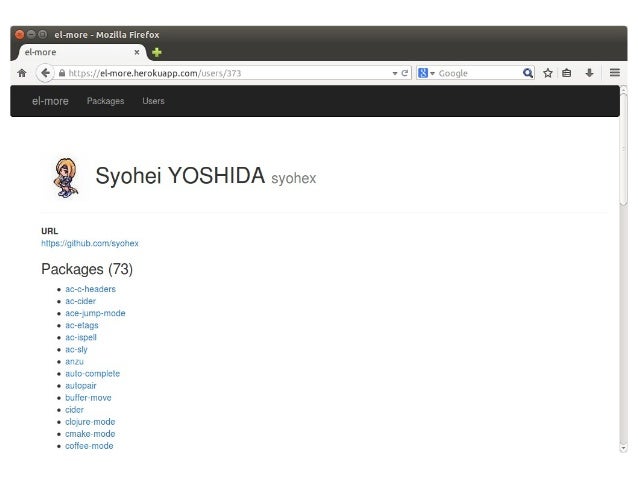Screen dimensions: 638x479
Task: Click the Syohei YOSHIDA heading text
Action: pyautogui.click(x=180, y=176)
